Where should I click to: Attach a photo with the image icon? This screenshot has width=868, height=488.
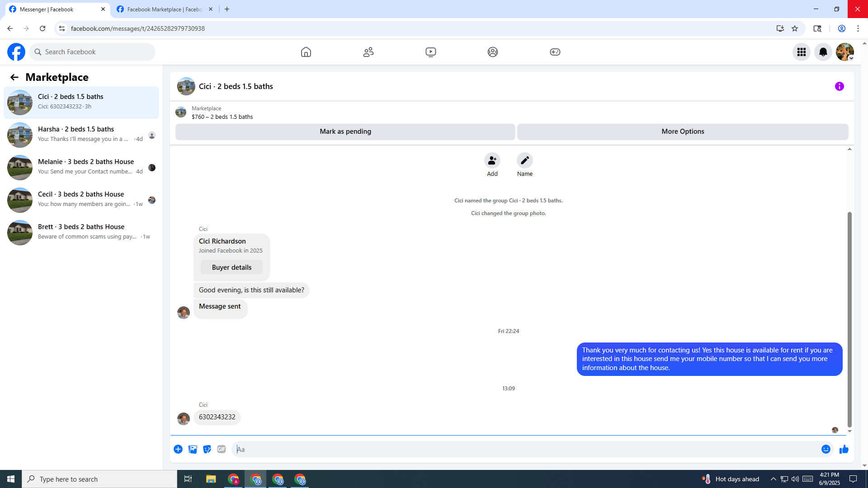[x=193, y=449]
